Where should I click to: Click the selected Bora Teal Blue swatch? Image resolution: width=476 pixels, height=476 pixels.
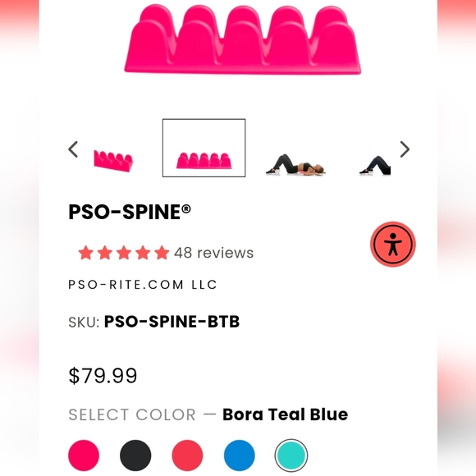[x=291, y=455]
